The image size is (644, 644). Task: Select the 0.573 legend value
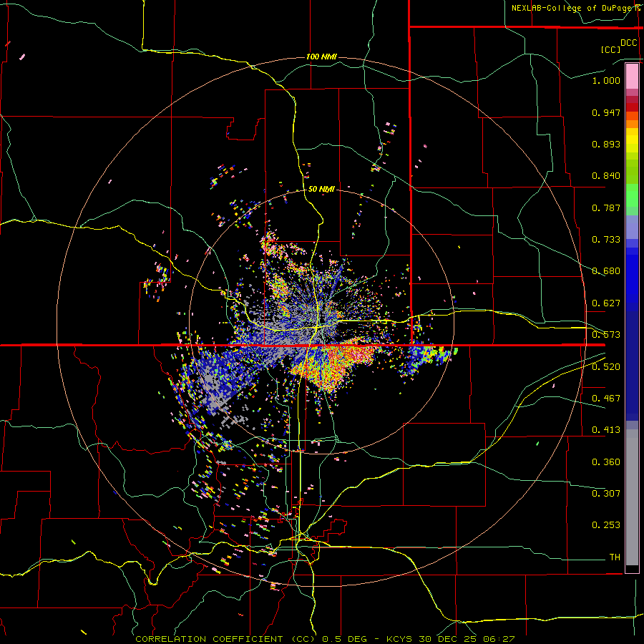point(606,335)
